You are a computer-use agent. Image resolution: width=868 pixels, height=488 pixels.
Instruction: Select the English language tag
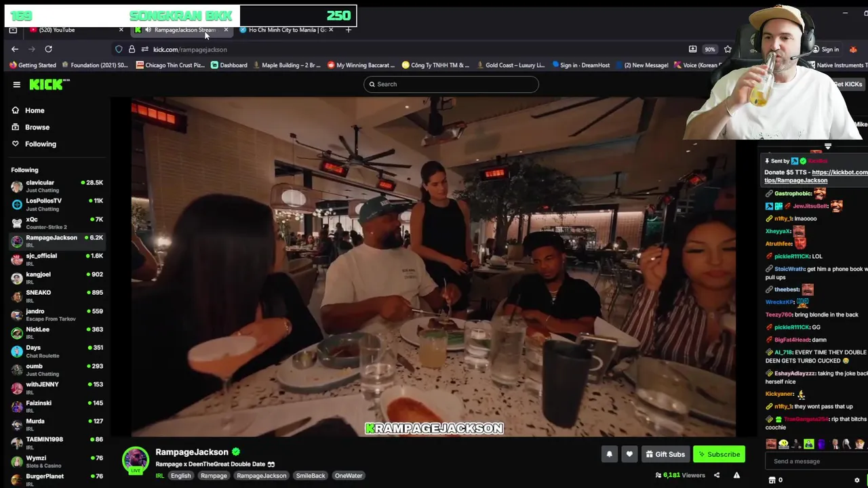click(180, 476)
